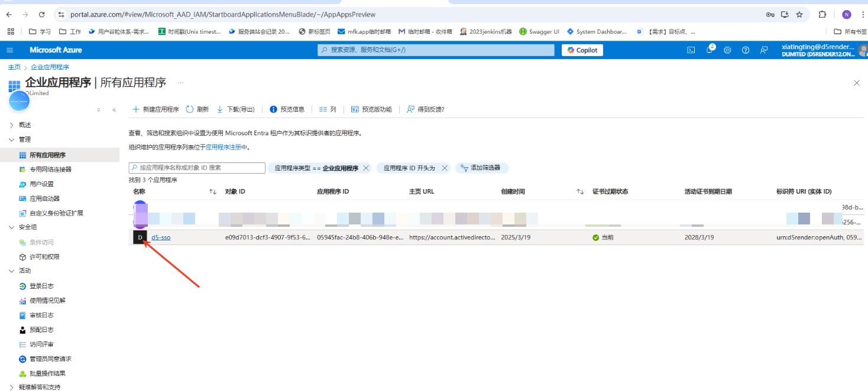Open the 应用程序注册 link
868x391 pixels.
(x=223, y=147)
